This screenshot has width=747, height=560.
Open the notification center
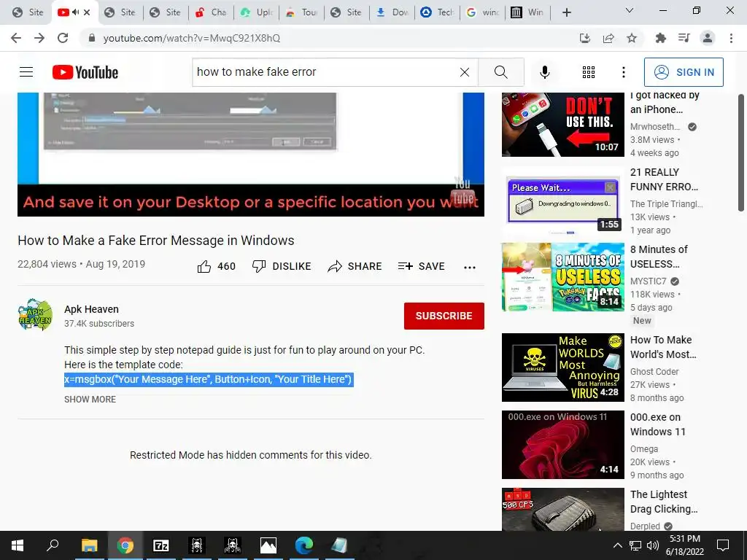(723, 545)
